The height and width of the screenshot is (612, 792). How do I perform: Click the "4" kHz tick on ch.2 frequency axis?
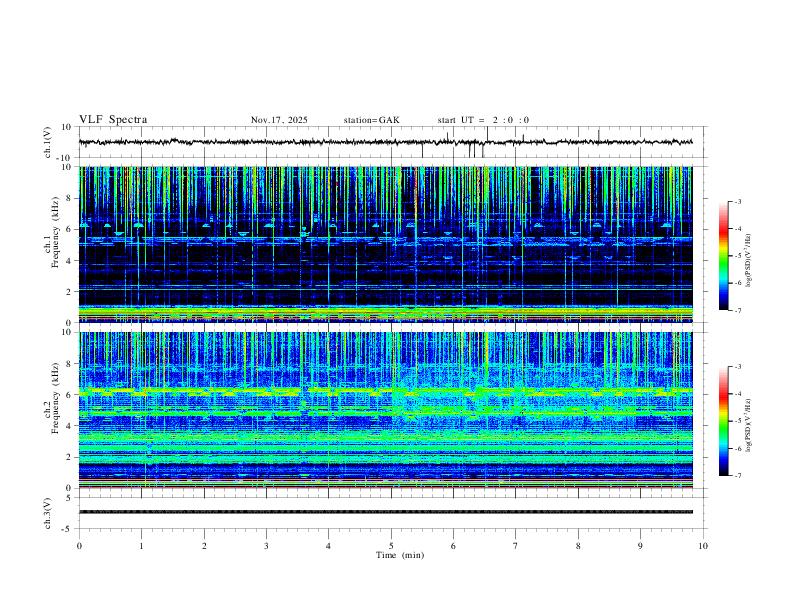pyautogui.click(x=69, y=426)
